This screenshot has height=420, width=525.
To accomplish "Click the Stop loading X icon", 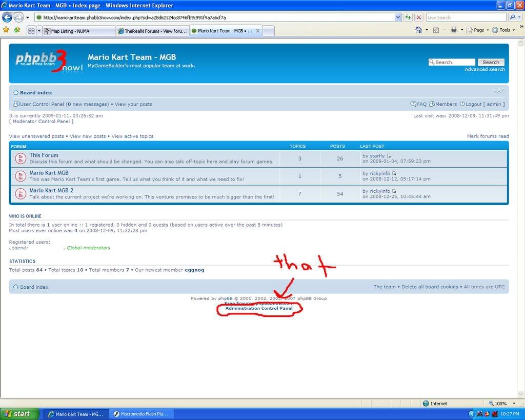I will [x=418, y=17].
